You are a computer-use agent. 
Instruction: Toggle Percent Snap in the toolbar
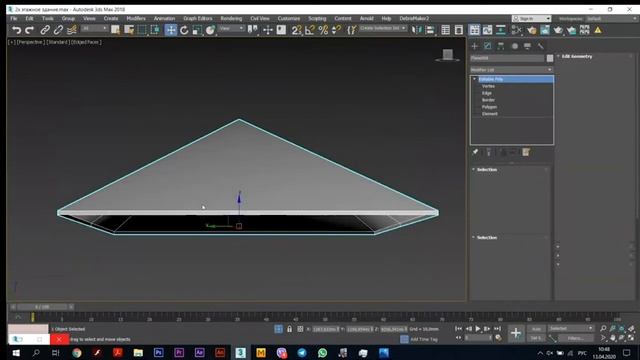pyautogui.click(x=323, y=30)
